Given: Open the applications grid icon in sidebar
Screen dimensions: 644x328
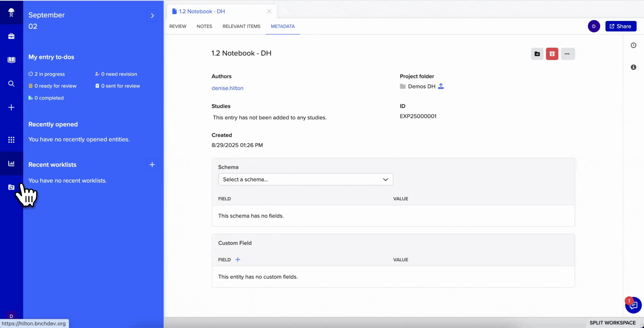Looking at the screenshot, I should 11,140.
